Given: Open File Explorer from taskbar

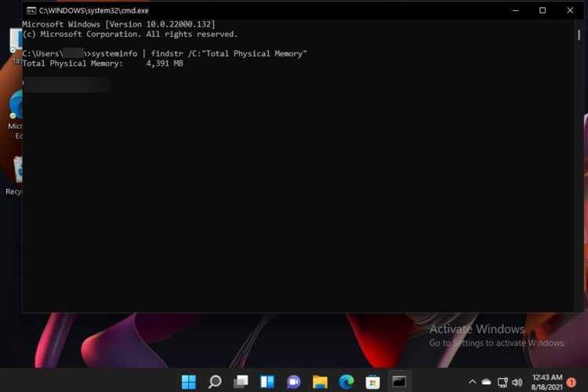Looking at the screenshot, I should [320, 382].
